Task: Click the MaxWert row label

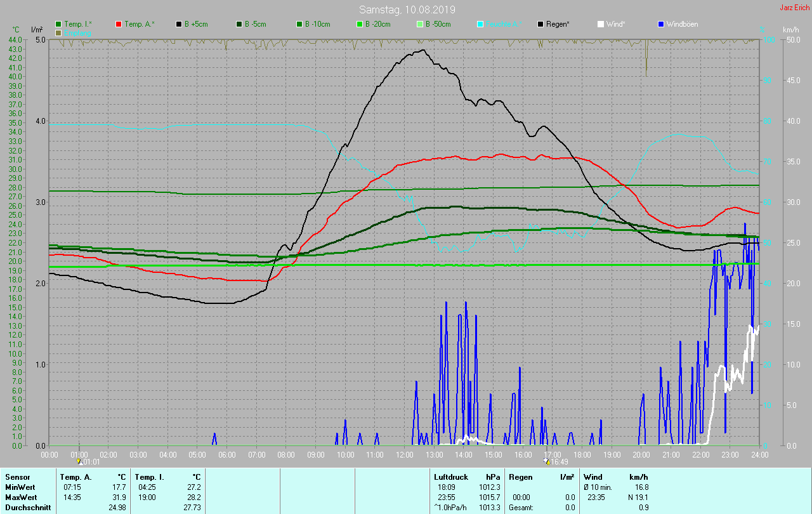Action: [x=20, y=497]
